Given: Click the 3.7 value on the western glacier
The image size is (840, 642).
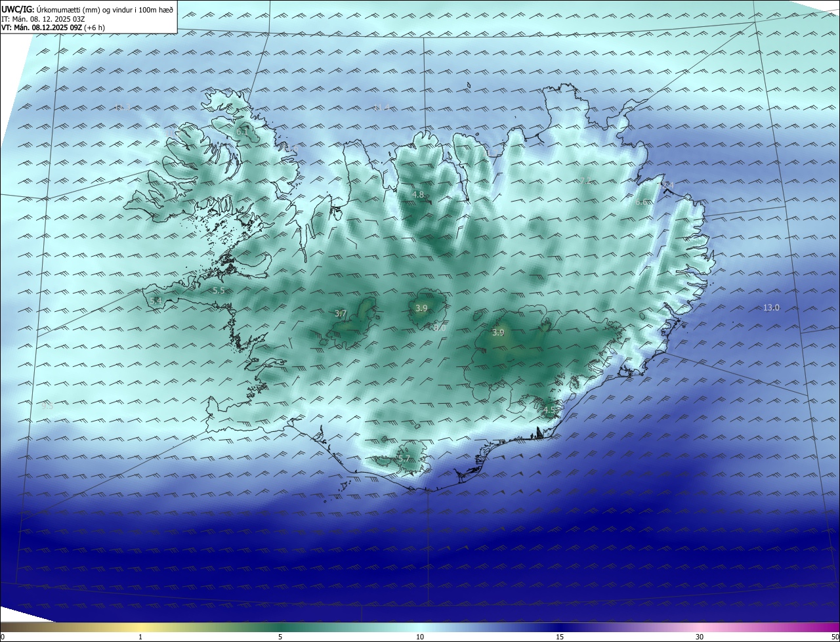Looking at the screenshot, I should 341,314.
